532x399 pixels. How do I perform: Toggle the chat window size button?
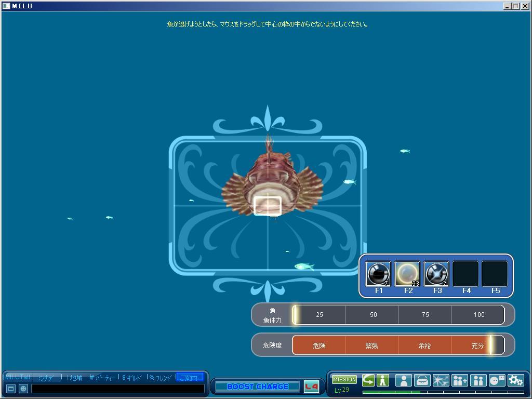[10, 389]
